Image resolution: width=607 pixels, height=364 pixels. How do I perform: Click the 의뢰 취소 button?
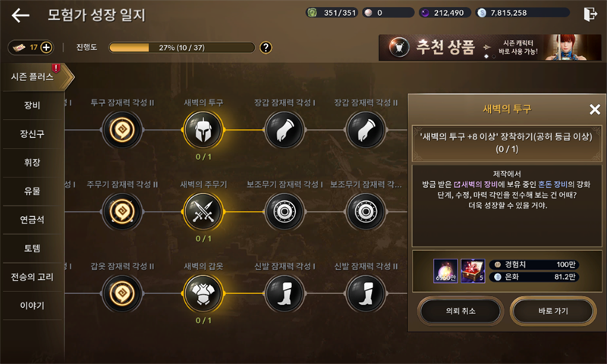click(461, 311)
